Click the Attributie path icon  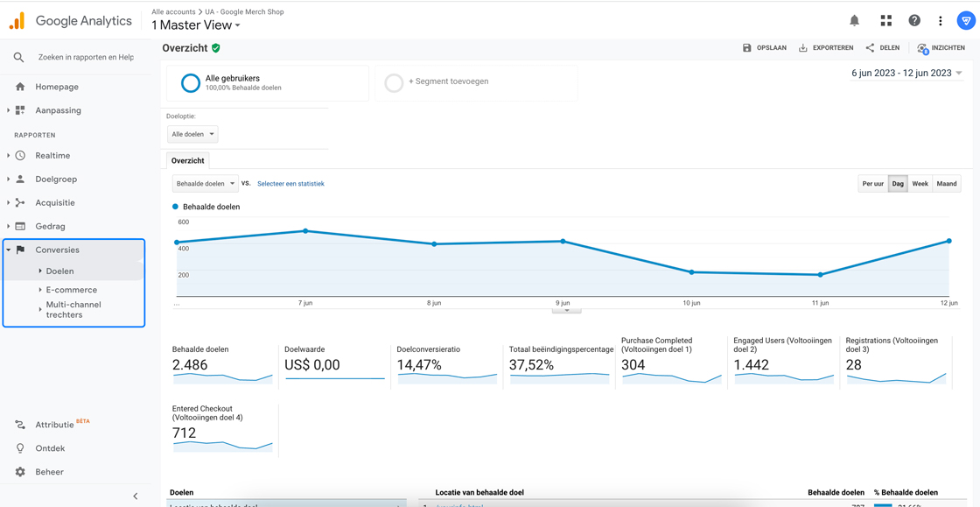[20, 425]
